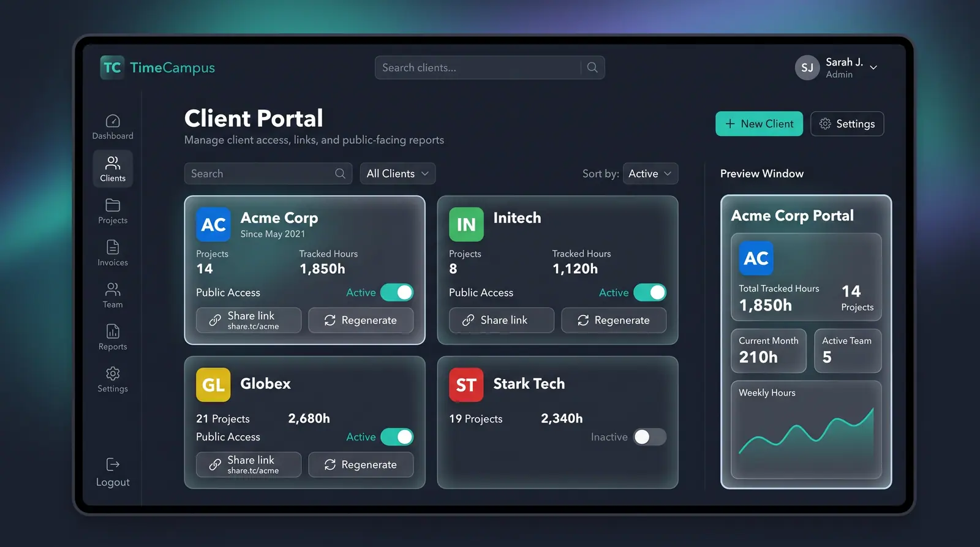Select Clients in the sidebar
Screen dimensions: 980x547
113,169
